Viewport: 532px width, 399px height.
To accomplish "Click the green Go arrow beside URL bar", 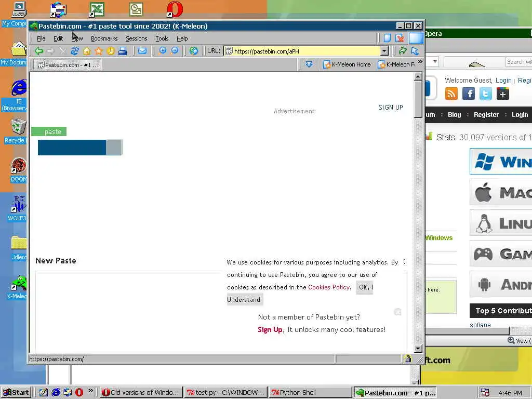I will pyautogui.click(x=403, y=51).
